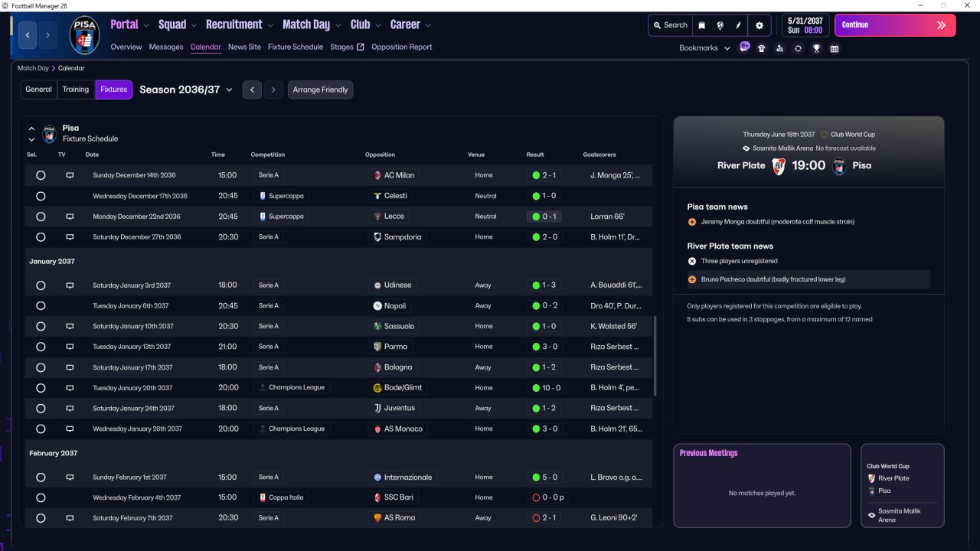
Task: Click the TV icon for the Internazionale match
Action: point(70,477)
